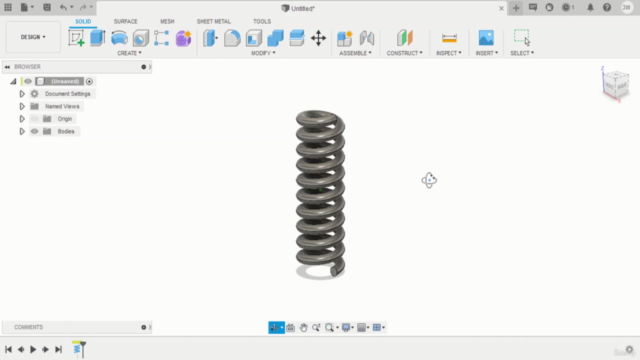
Task: Expand Named Views node
Action: click(x=22, y=107)
